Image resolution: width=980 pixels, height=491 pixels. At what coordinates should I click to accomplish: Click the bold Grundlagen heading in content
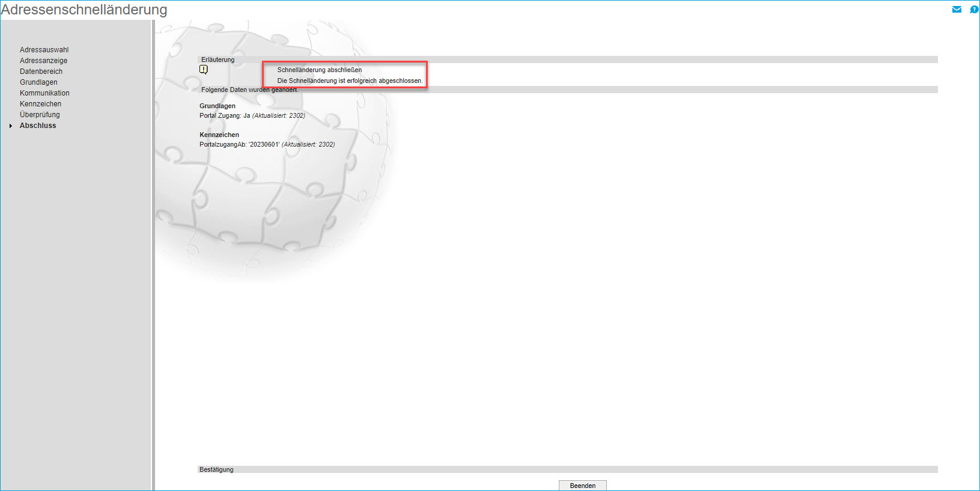pyautogui.click(x=218, y=106)
